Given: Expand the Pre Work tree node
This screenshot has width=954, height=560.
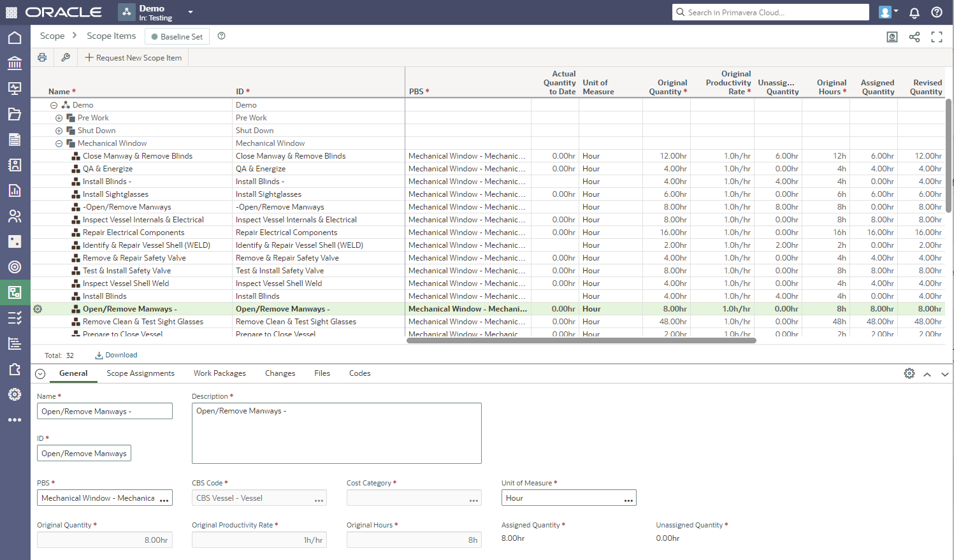Looking at the screenshot, I should (59, 118).
